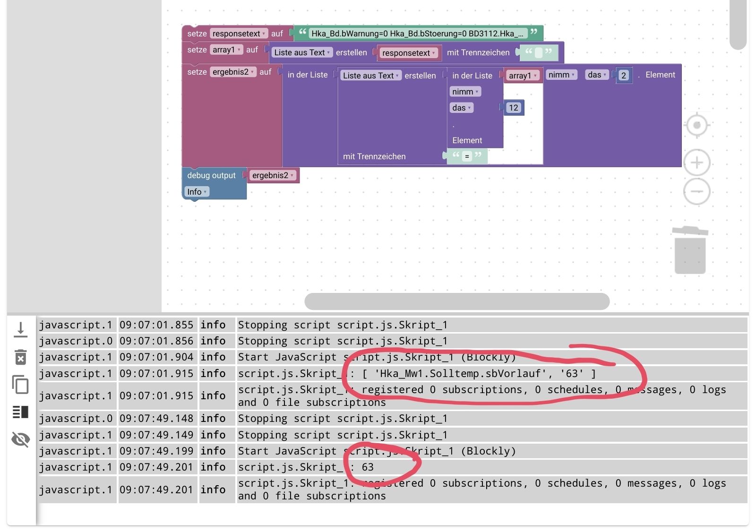756x532 pixels.
Task: Click the 'mit Trennzeichen' label in array1 block
Action: pyautogui.click(x=478, y=52)
